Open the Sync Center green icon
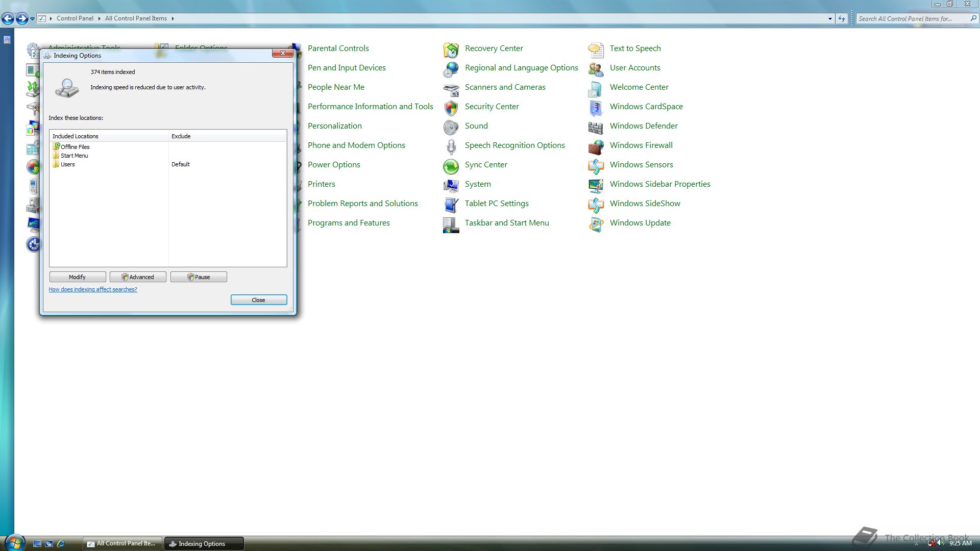The image size is (980, 551). coord(451,166)
